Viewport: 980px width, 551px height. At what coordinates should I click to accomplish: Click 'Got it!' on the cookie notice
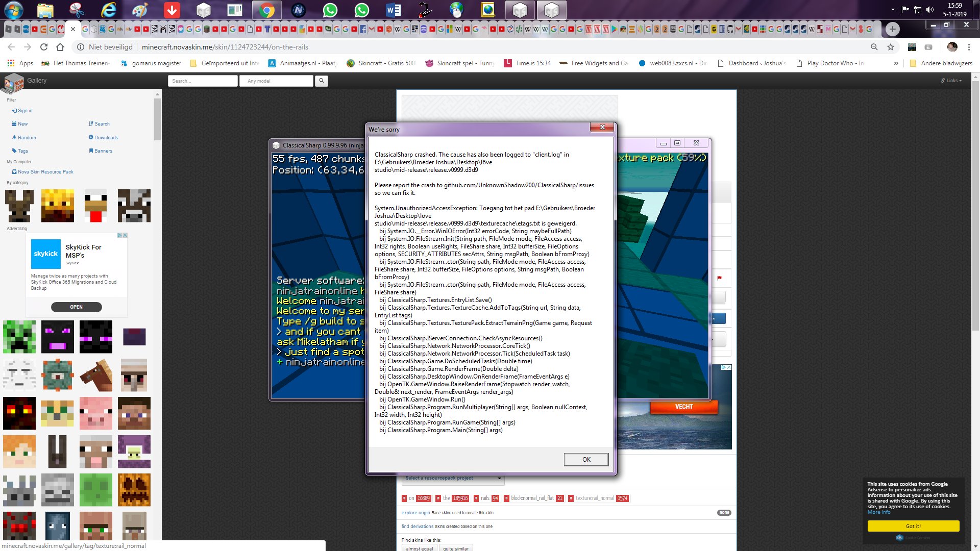pyautogui.click(x=913, y=526)
